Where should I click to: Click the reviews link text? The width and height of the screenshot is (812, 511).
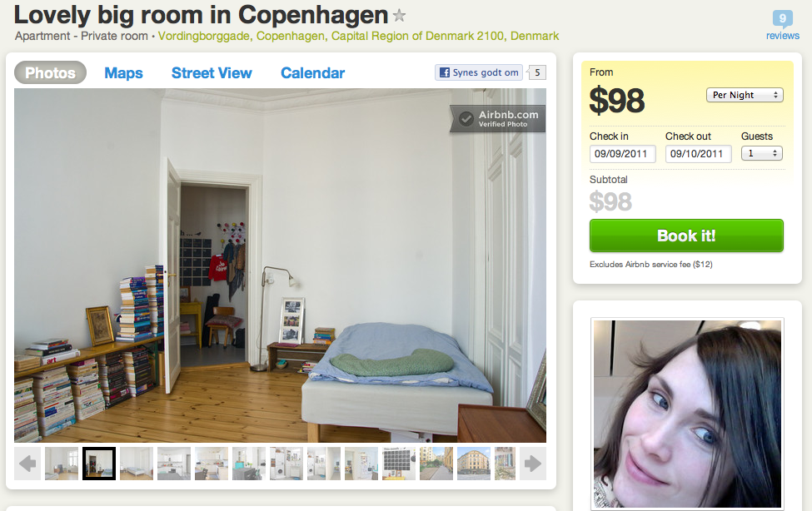coord(783,36)
